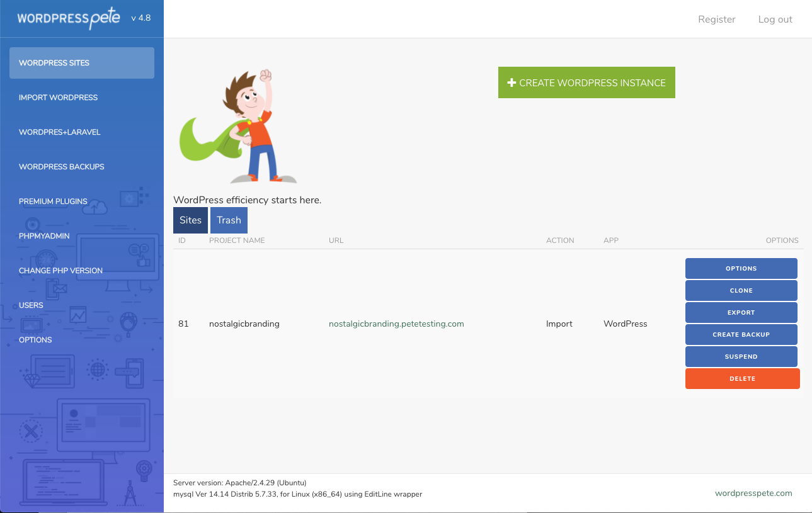Click the Project Name column header
This screenshot has width=812, height=513.
click(237, 240)
